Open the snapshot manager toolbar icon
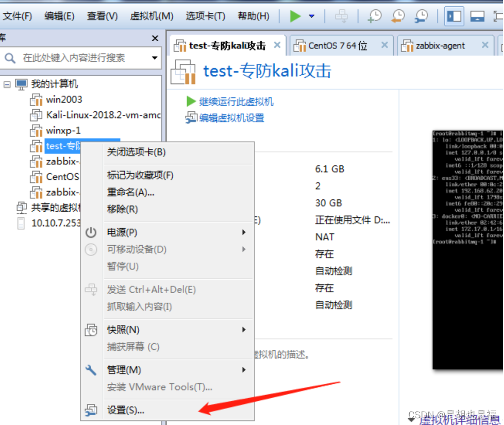Viewport: 504px width, 425px height. (421, 16)
